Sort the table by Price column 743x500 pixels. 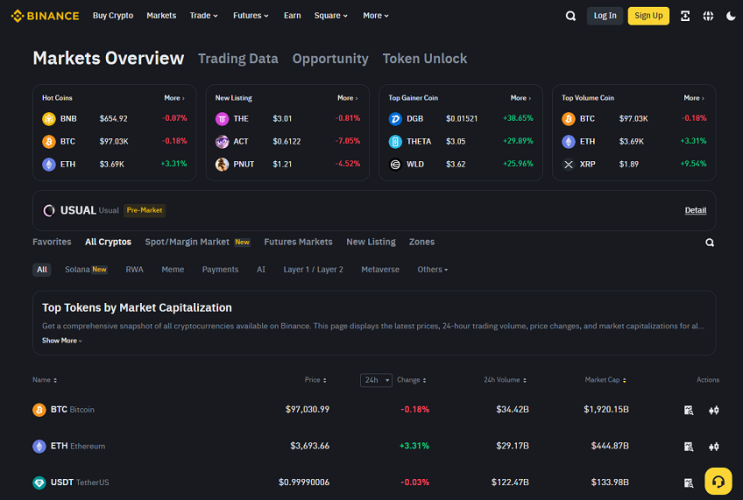tap(316, 380)
